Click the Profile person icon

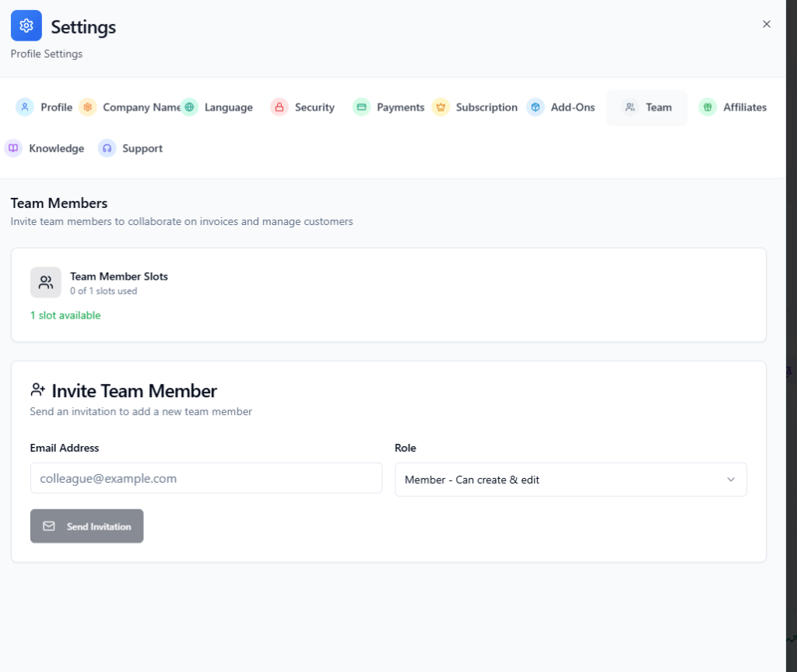(x=23, y=107)
